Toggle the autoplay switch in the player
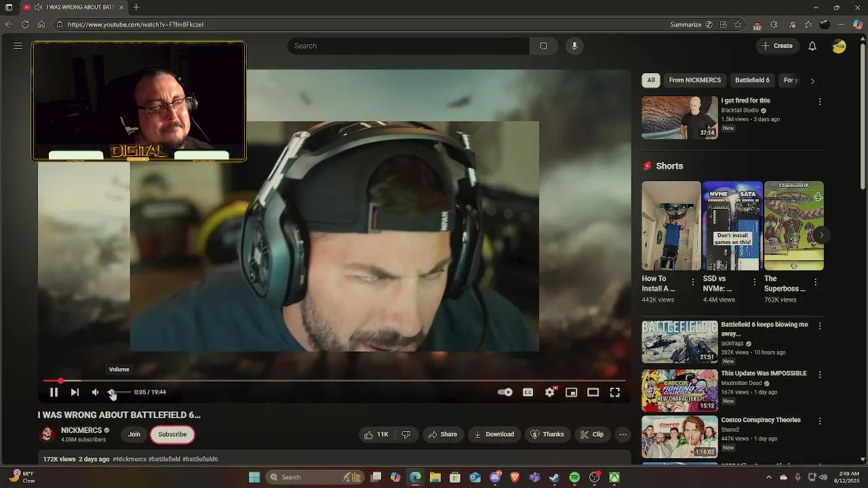This screenshot has width=868, height=488. click(x=505, y=392)
